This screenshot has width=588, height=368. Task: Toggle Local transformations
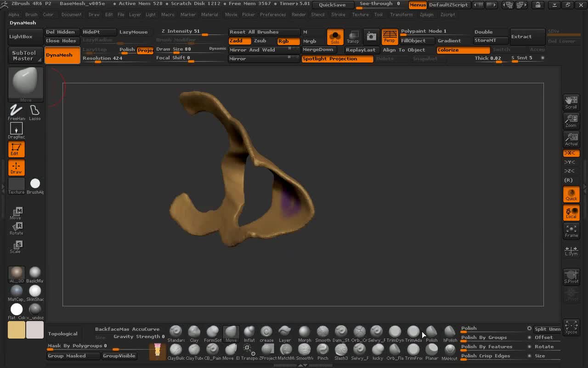click(571, 213)
